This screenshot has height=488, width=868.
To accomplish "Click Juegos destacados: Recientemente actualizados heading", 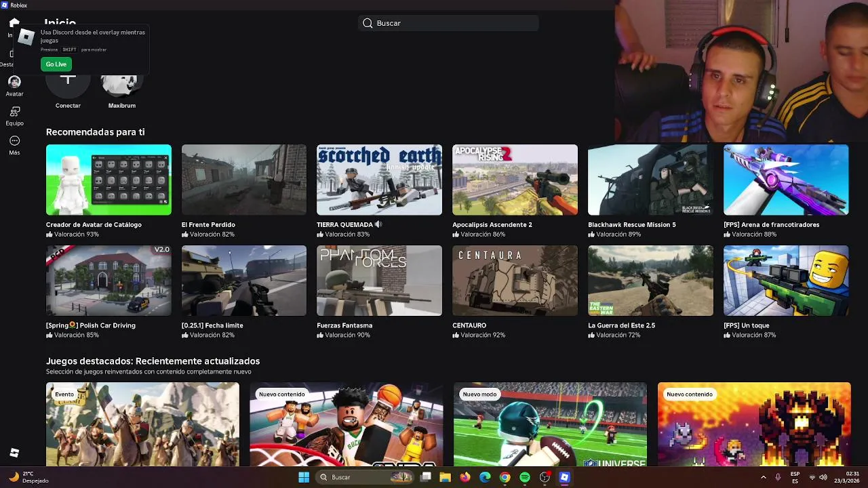I will pos(153,361).
